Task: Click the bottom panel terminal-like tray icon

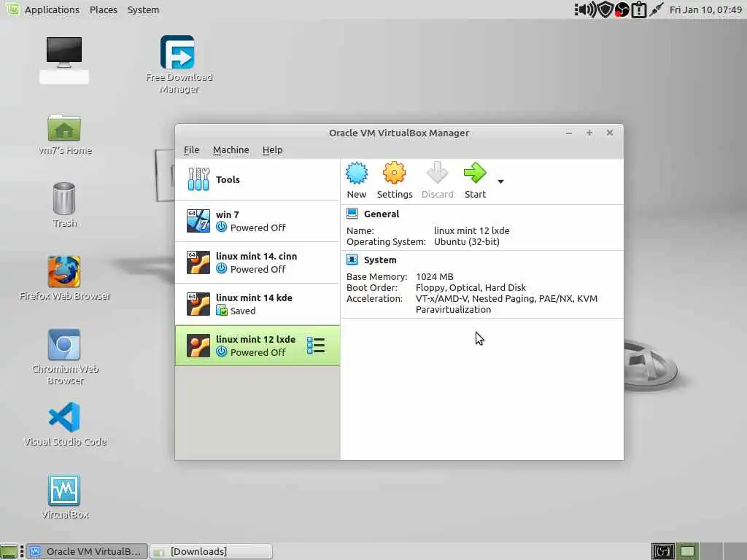Action: pyautogui.click(x=662, y=551)
